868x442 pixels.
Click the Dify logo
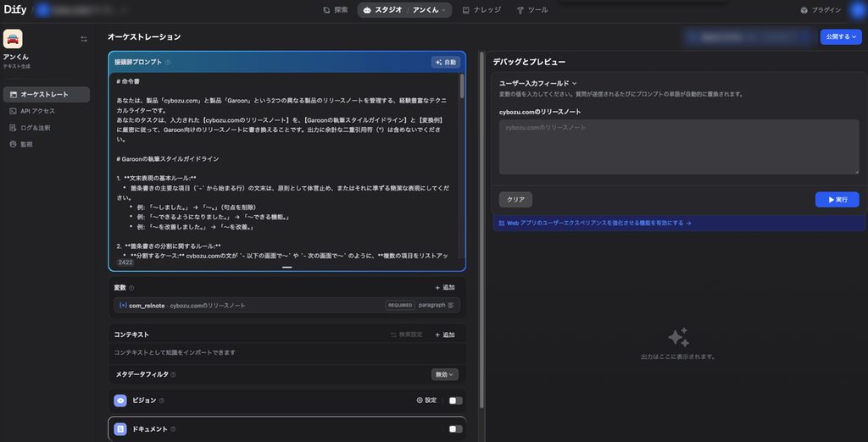point(15,9)
